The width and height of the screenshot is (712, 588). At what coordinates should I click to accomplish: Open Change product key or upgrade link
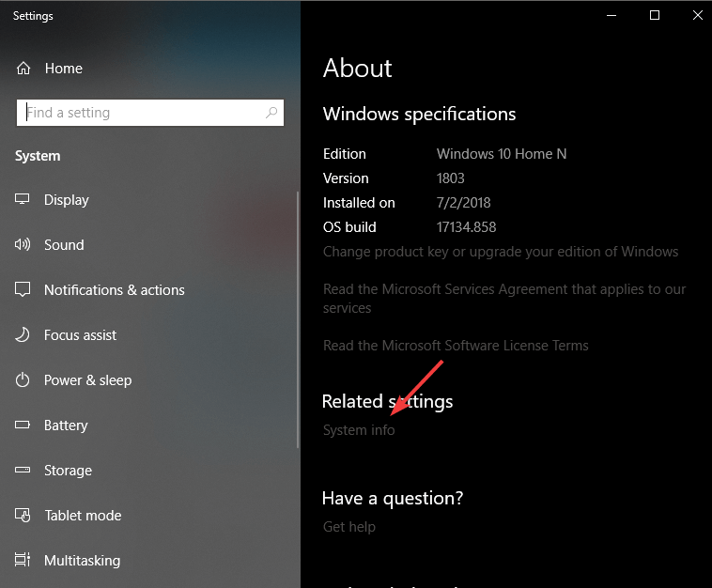coord(501,252)
